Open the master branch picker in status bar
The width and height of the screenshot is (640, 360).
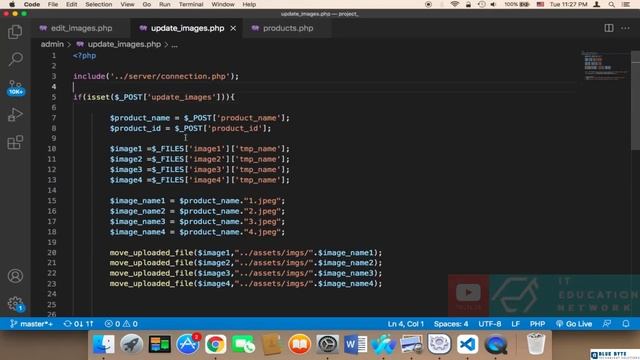coord(31,324)
